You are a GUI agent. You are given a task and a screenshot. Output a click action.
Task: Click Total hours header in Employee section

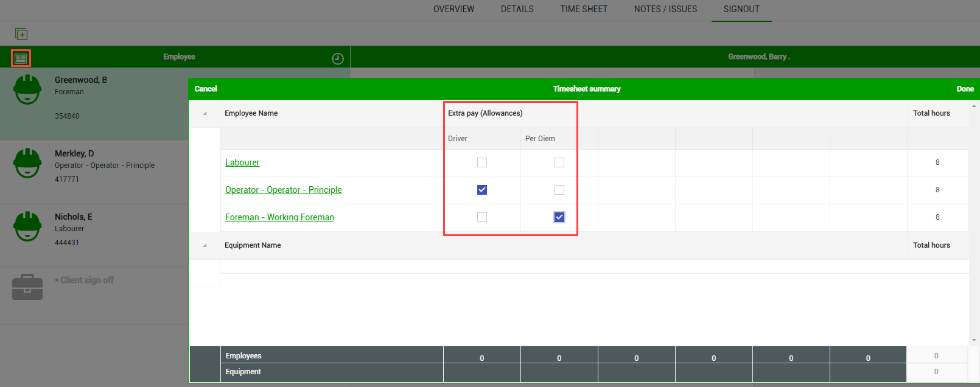[x=931, y=113]
